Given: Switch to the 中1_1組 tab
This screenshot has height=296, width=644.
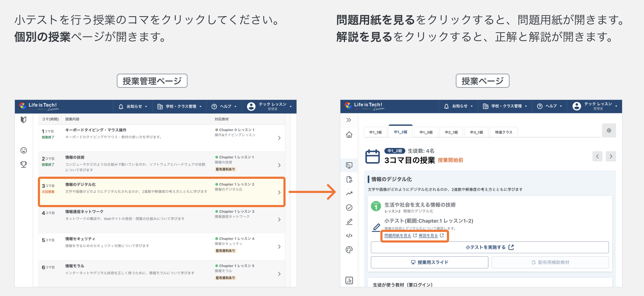Looking at the screenshot, I should click(x=375, y=132).
